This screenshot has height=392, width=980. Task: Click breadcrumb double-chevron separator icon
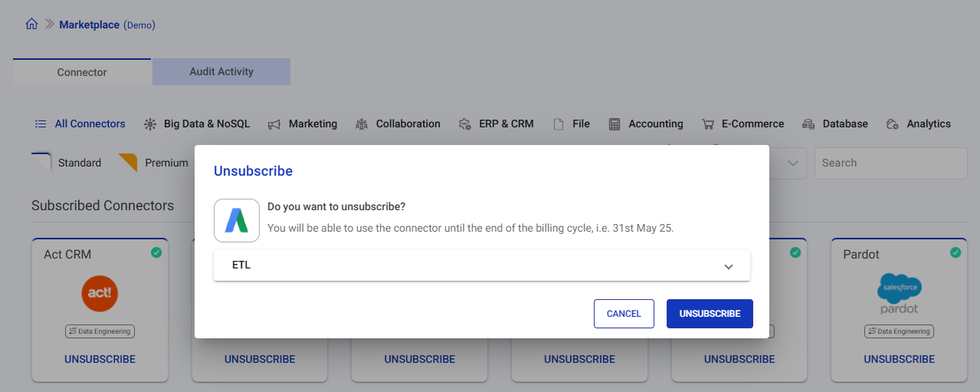50,25
